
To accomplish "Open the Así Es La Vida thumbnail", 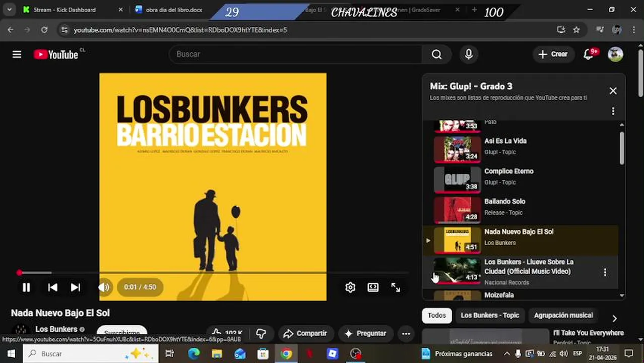I will (x=458, y=149).
